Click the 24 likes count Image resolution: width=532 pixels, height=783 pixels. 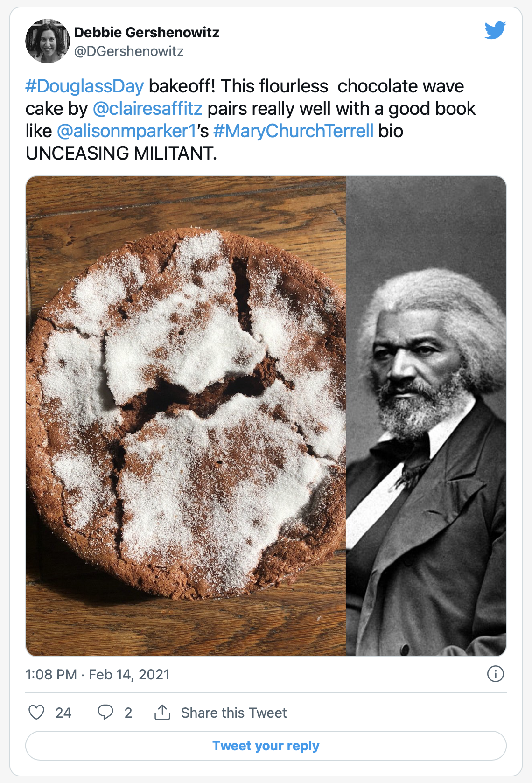(63, 713)
